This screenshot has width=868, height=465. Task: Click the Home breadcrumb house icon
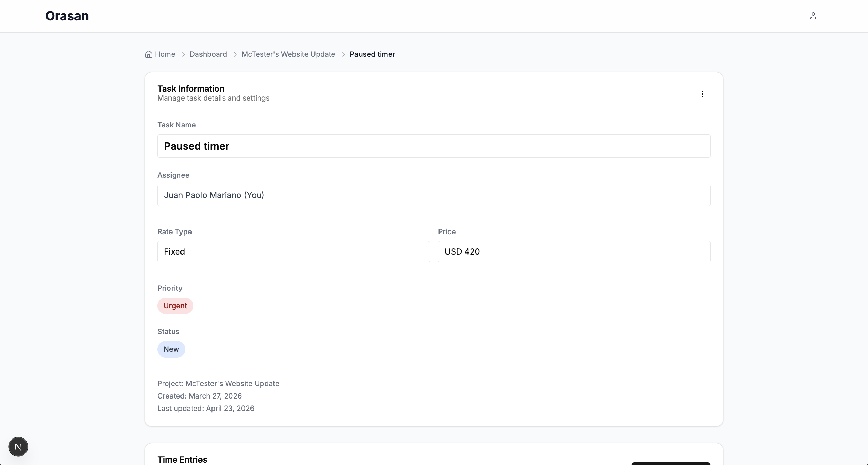pos(148,54)
